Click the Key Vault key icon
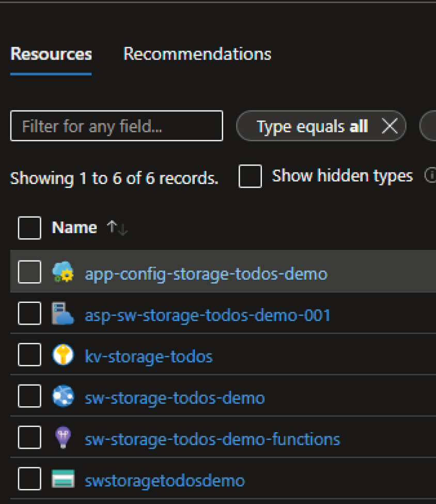Screen dimensions: 436x504 [64, 356]
